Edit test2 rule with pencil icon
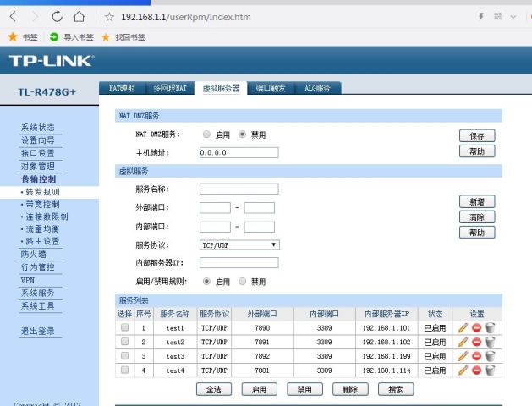The height and width of the screenshot is (406, 532). click(x=463, y=342)
